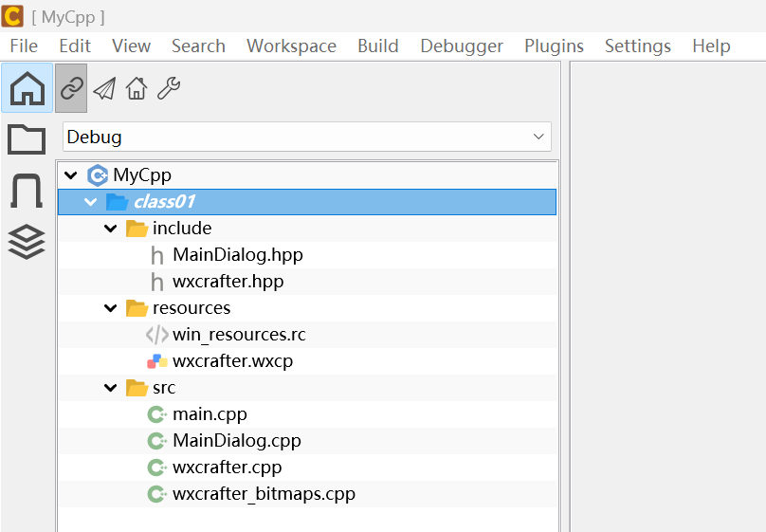
Task: Click C++ icon beside wxcrafter.cpp
Action: click(x=157, y=467)
